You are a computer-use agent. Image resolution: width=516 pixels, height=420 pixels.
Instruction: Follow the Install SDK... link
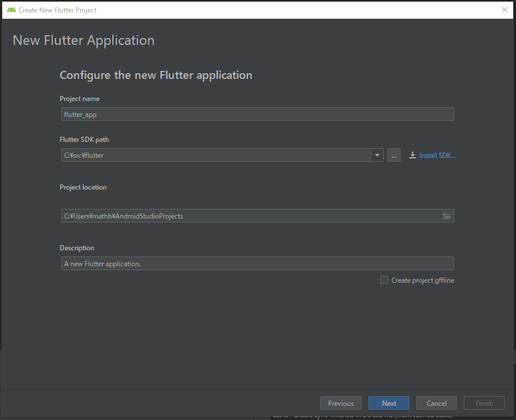[437, 156]
